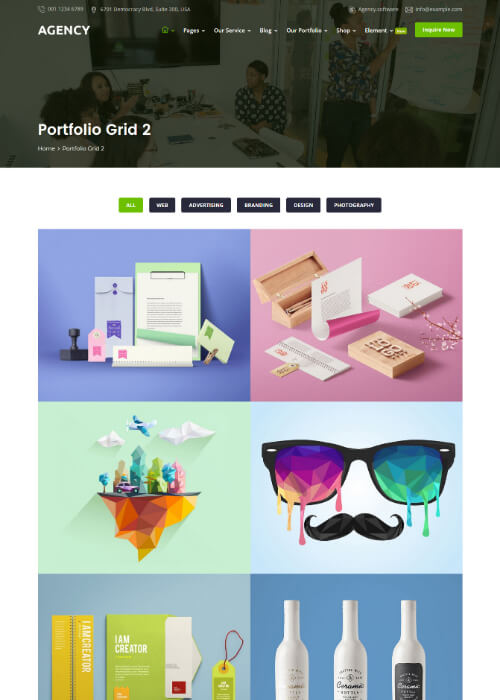Expand the Shop menu
This screenshot has width=500, height=700.
(x=346, y=30)
